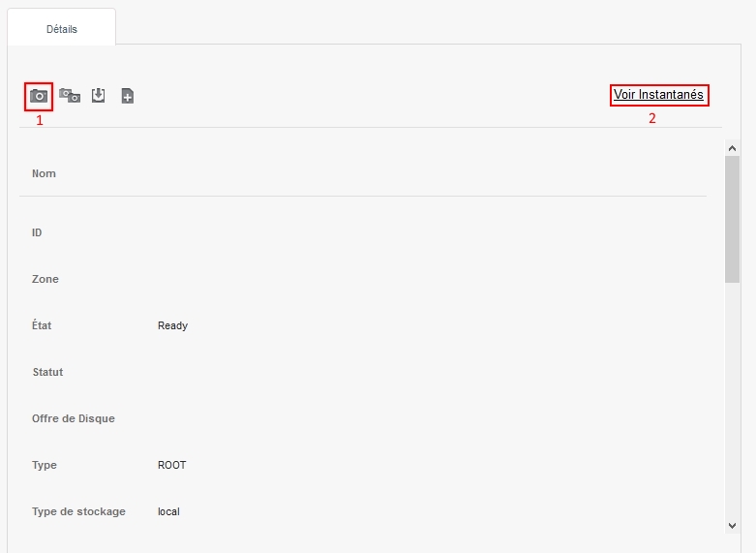The height and width of the screenshot is (553, 756).
Task: Click the Type de stockage label
Action: click(x=78, y=511)
